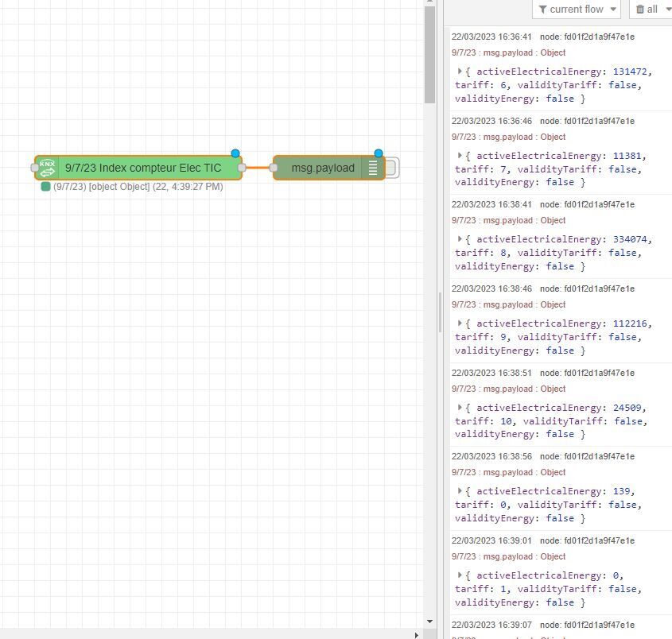Click the canvas scrollbar down arrow
This screenshot has height=639, width=672.
pos(430,622)
